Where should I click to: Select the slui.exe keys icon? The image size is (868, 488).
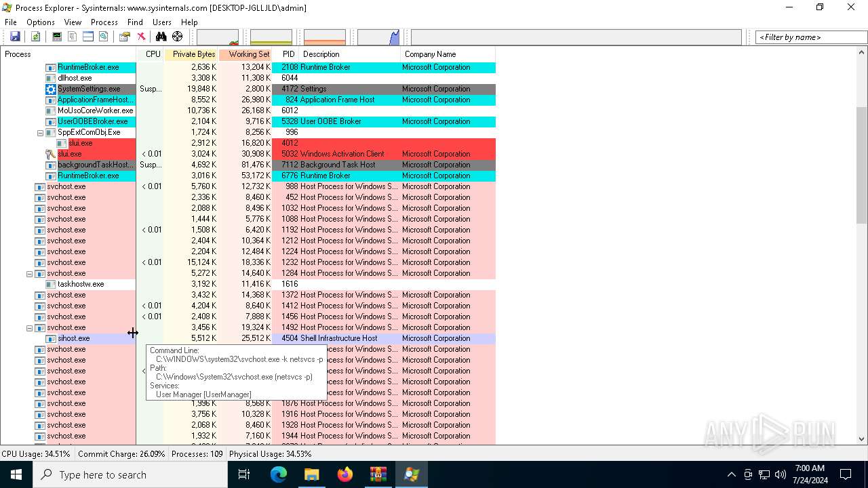coord(51,154)
